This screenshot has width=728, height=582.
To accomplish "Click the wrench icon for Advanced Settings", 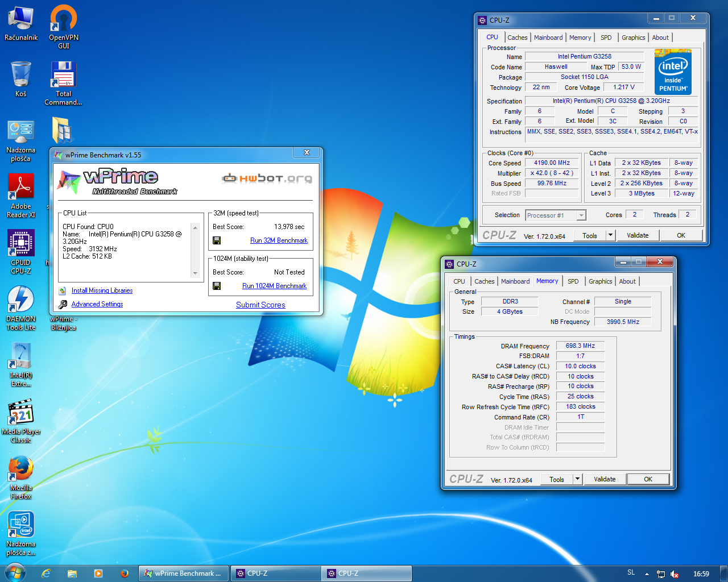I will tap(63, 304).
